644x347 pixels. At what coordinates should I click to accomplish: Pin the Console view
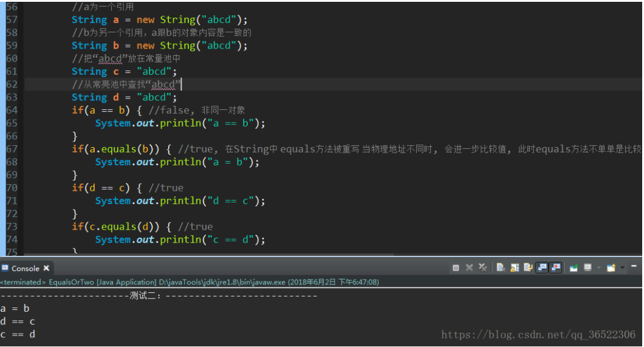tap(574, 268)
